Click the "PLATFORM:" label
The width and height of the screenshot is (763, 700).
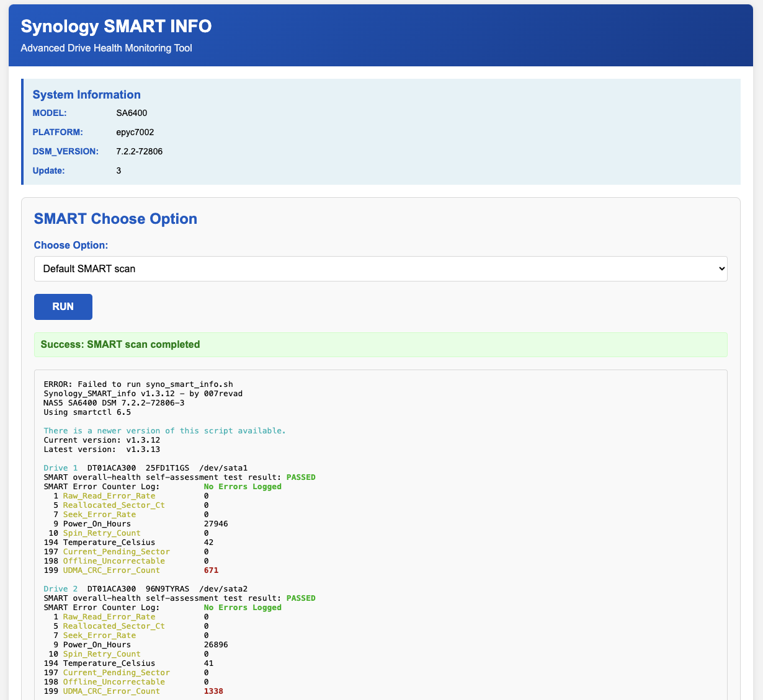click(x=58, y=132)
